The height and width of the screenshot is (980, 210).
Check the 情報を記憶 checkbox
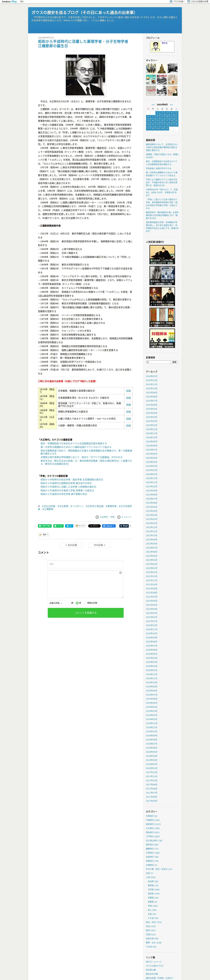pos(85,603)
